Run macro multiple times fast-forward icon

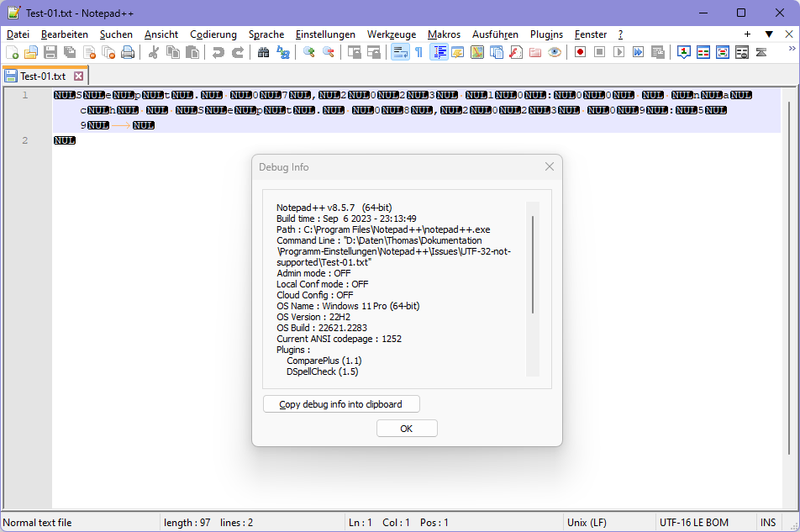point(639,52)
